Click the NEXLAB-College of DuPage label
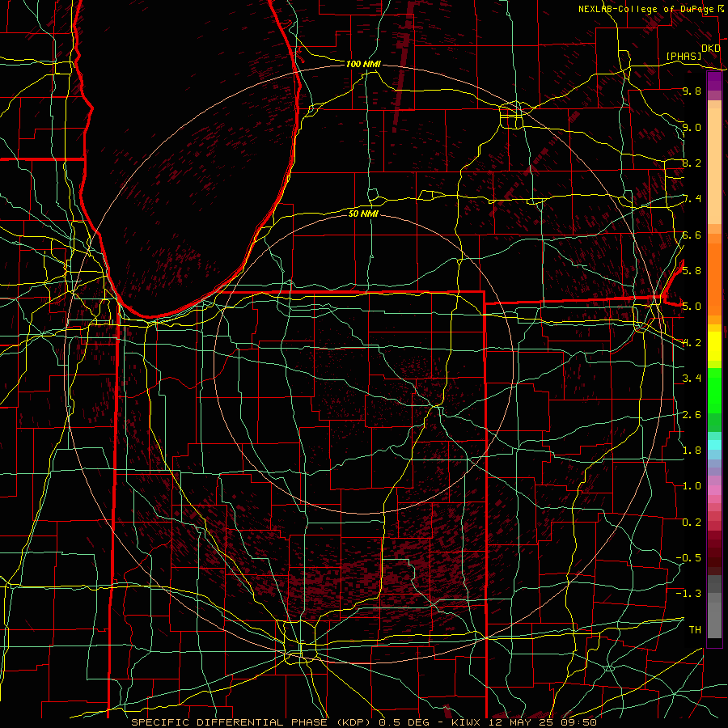728x728 pixels. (645, 9)
